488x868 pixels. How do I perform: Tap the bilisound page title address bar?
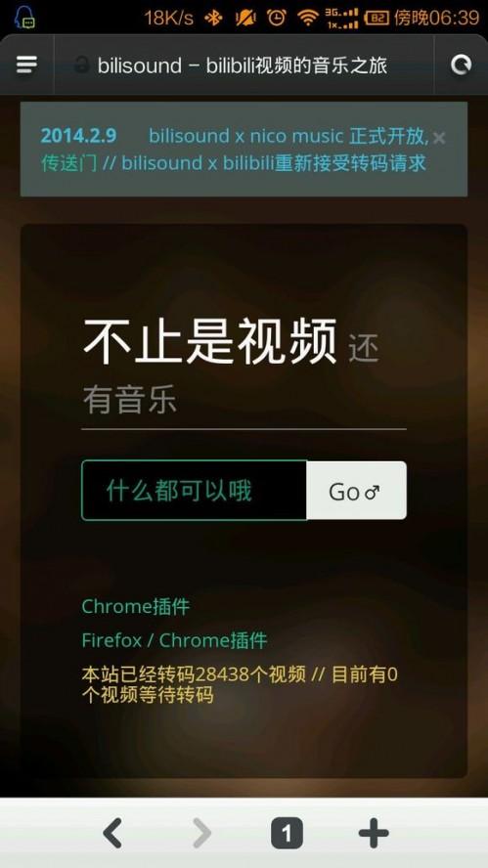243,65
